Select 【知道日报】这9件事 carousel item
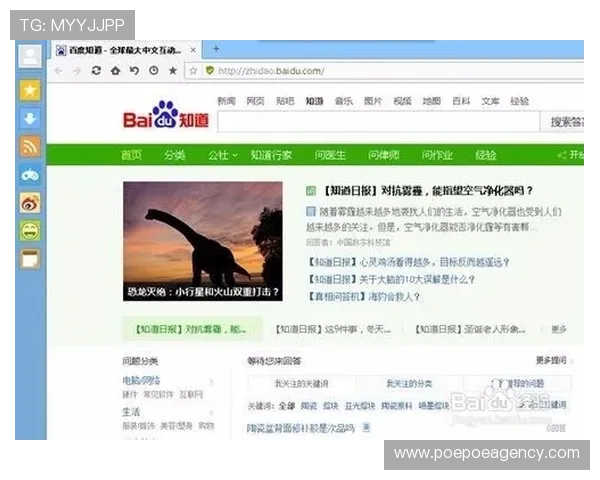 pos(333,329)
